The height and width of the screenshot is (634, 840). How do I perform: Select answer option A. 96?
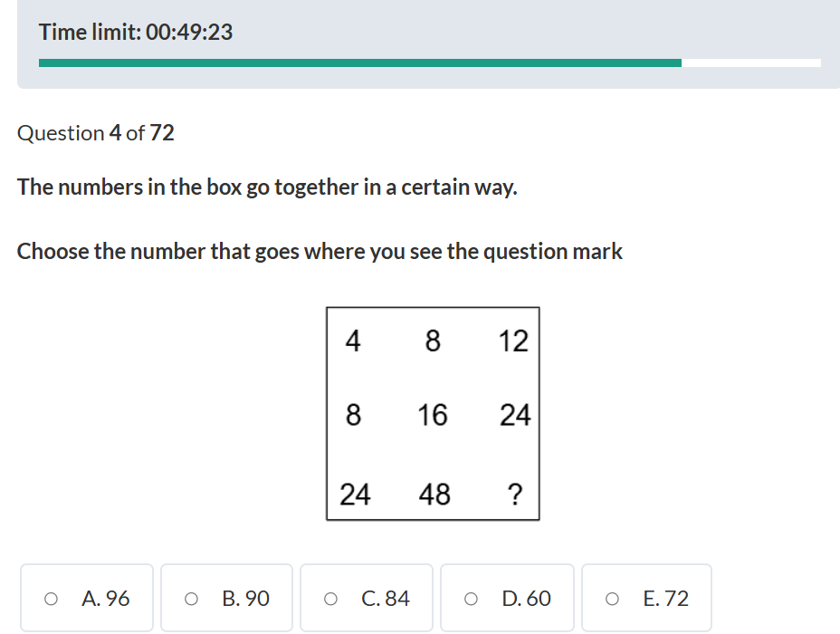(86, 598)
